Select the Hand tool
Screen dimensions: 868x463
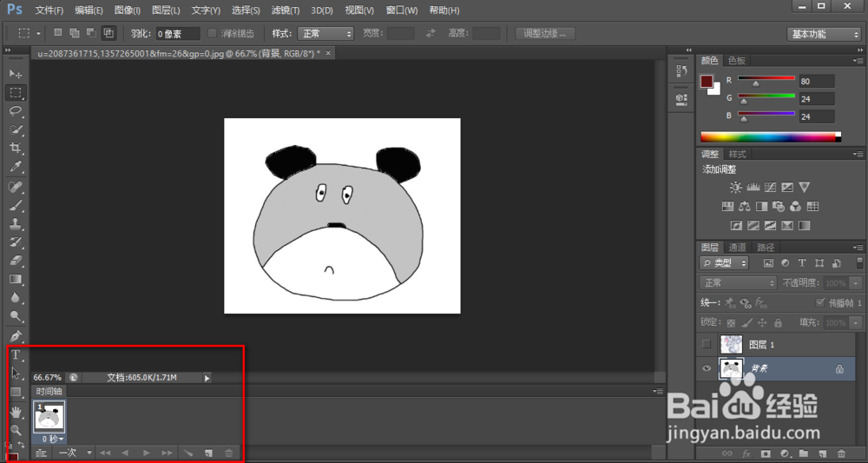point(16,411)
